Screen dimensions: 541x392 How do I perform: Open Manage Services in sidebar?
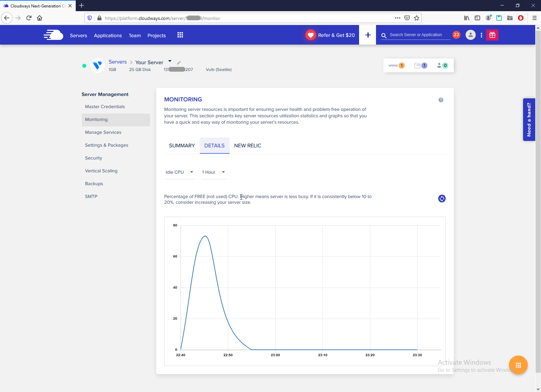[103, 132]
